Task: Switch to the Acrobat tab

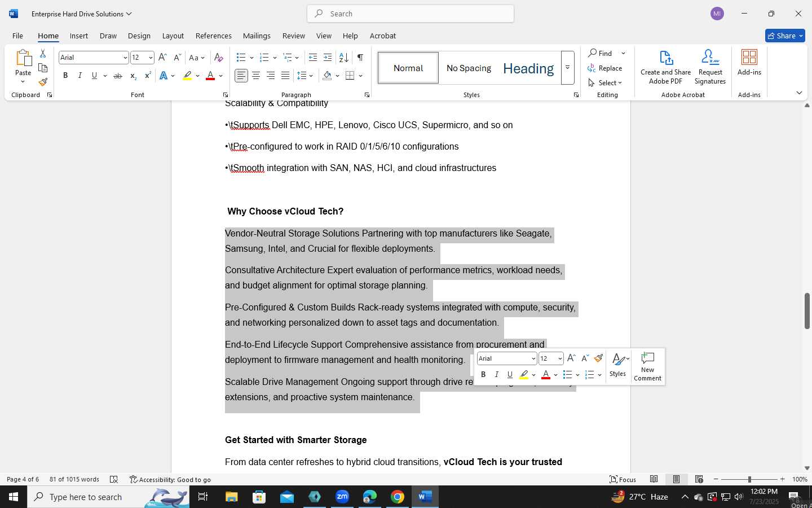Action: pos(383,36)
